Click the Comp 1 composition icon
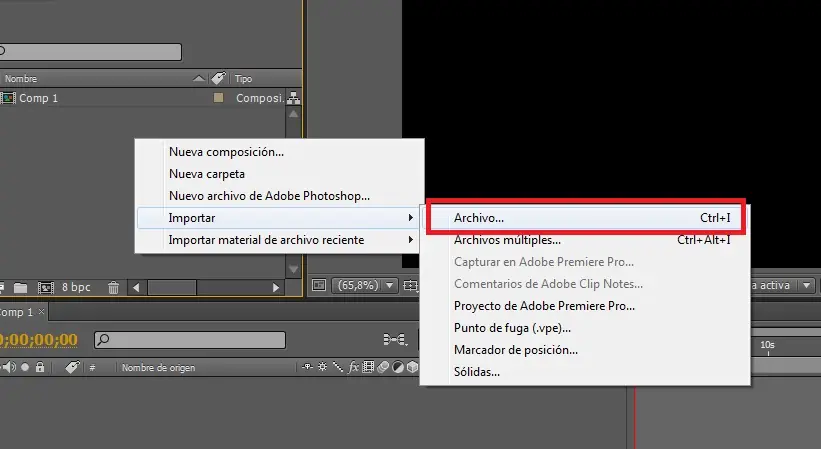This screenshot has height=449, width=821. (8, 98)
